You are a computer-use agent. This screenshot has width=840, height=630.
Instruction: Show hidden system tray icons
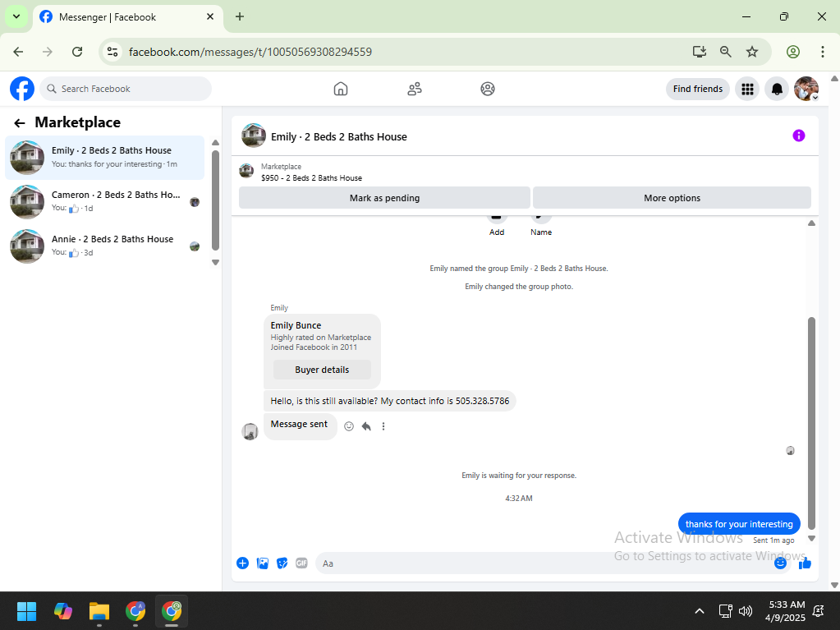(699, 611)
